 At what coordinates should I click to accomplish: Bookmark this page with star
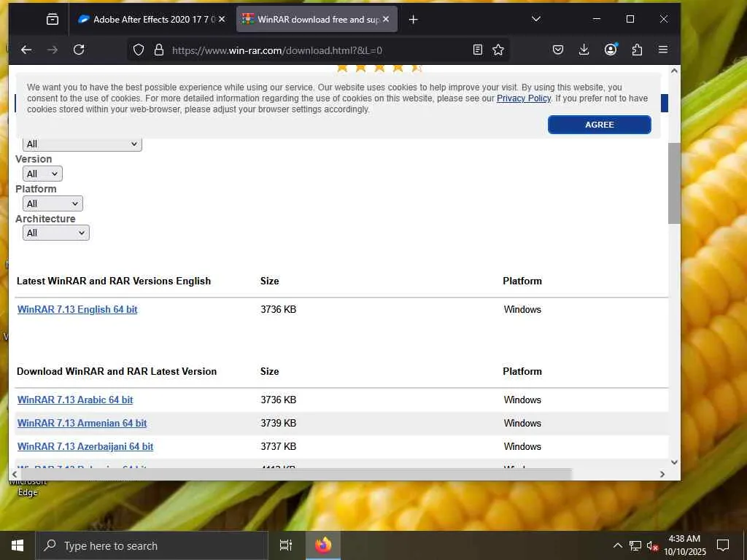click(498, 50)
